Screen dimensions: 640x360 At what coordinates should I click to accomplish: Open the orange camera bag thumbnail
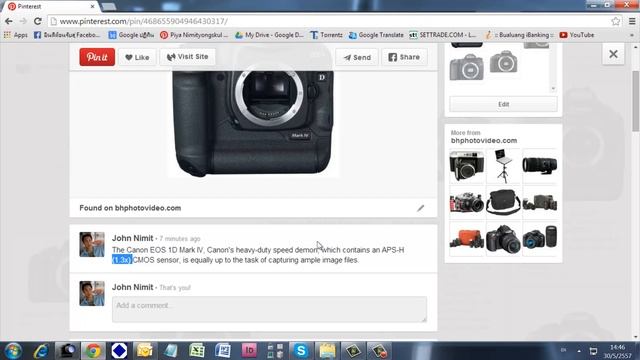tap(467, 239)
